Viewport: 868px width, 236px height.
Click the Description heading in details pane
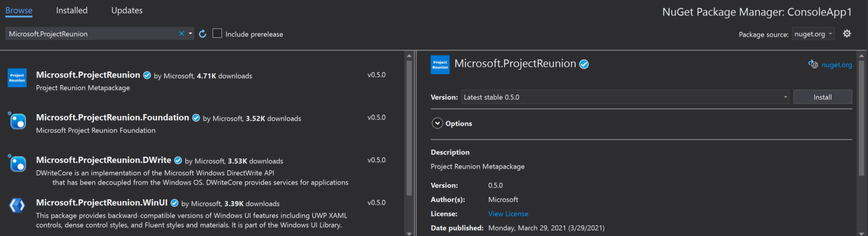451,152
